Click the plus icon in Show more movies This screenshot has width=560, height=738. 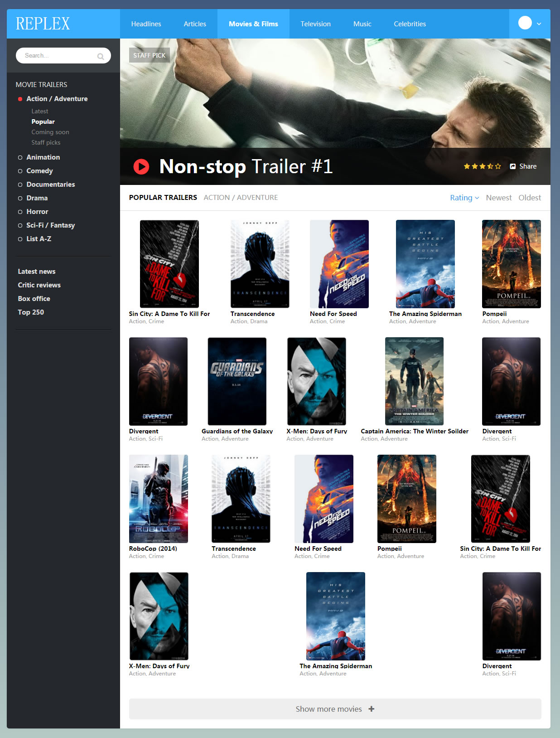coord(372,709)
